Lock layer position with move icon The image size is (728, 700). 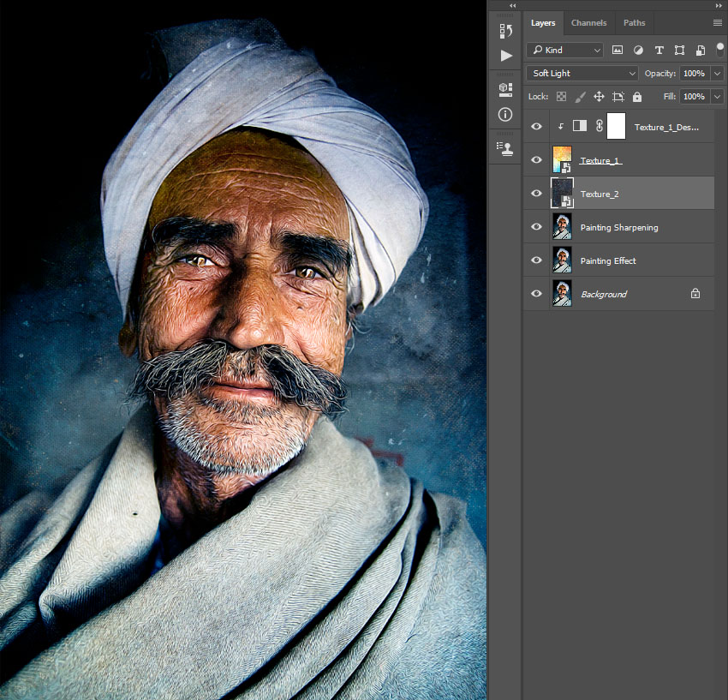tap(599, 97)
